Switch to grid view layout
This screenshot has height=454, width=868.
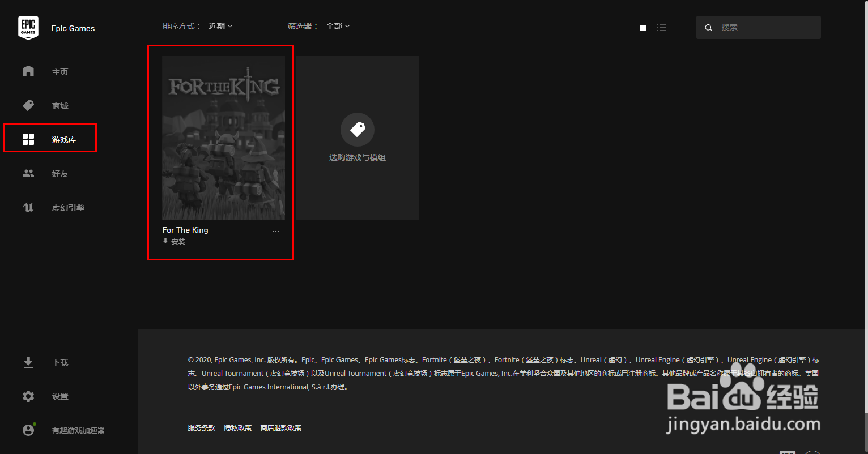[643, 27]
